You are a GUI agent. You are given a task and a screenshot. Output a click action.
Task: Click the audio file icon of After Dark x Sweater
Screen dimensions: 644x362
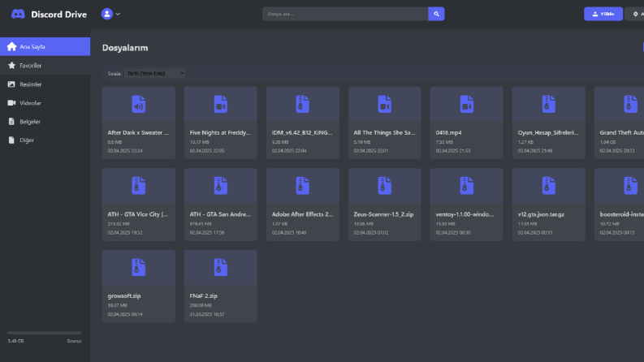tap(138, 104)
